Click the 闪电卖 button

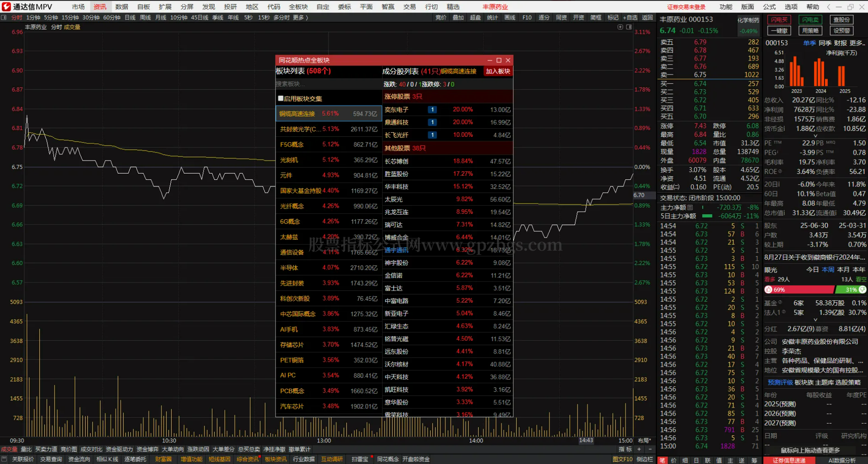tap(811, 20)
